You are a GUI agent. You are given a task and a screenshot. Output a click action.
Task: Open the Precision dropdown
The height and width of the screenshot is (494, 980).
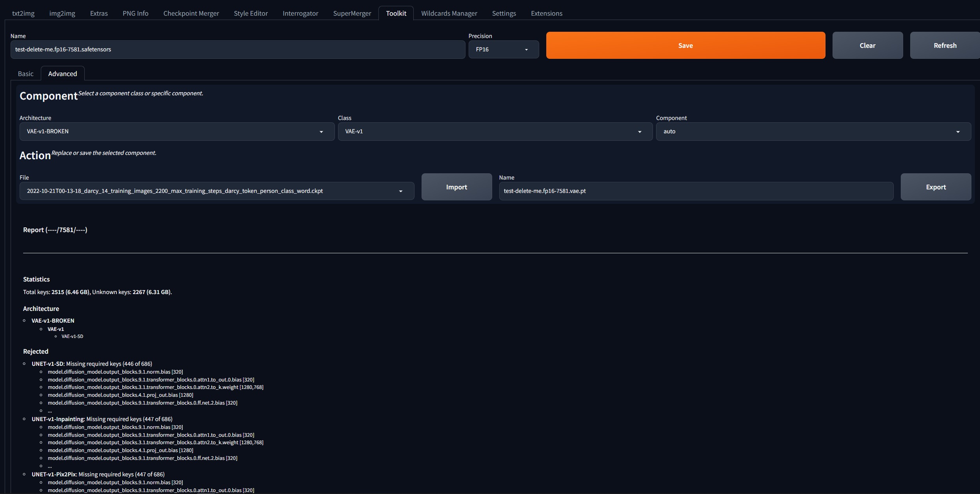coord(503,49)
